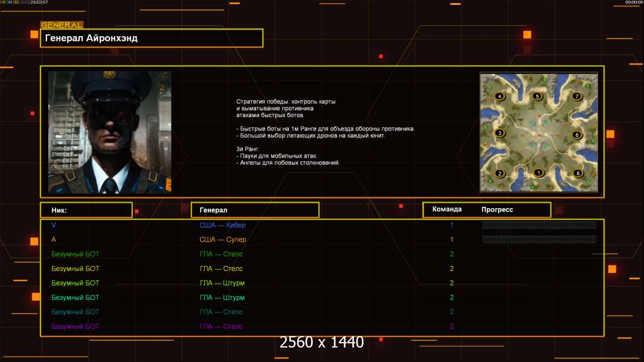Click the purple "Безумный БОТ" nickname
The image size is (644, 362).
(x=75, y=326)
